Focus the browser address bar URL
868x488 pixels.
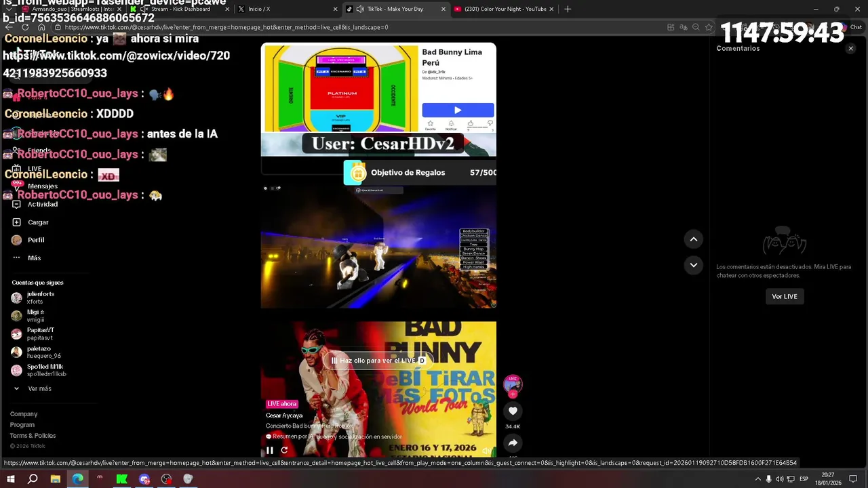[226, 27]
